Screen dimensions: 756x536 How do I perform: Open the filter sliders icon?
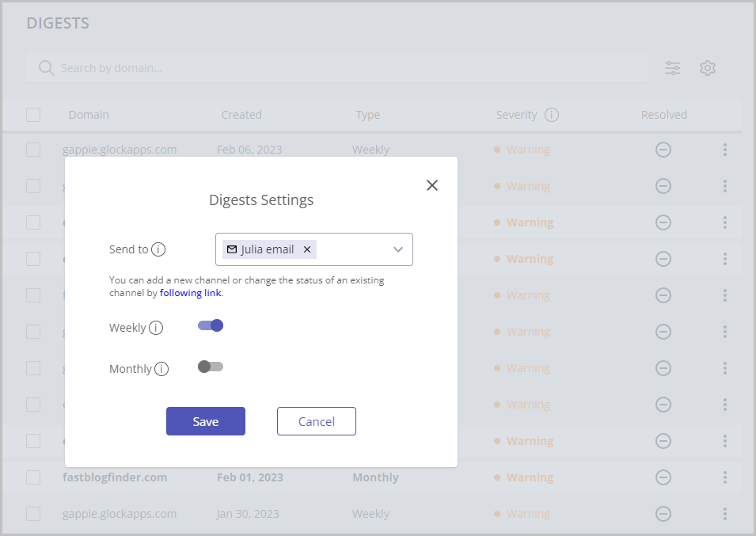point(672,68)
